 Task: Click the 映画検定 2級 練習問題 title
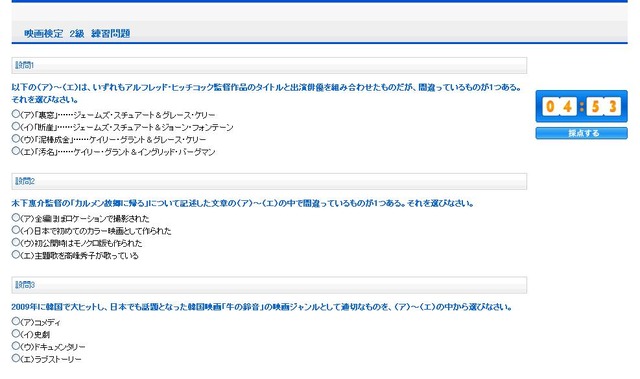pos(77,33)
